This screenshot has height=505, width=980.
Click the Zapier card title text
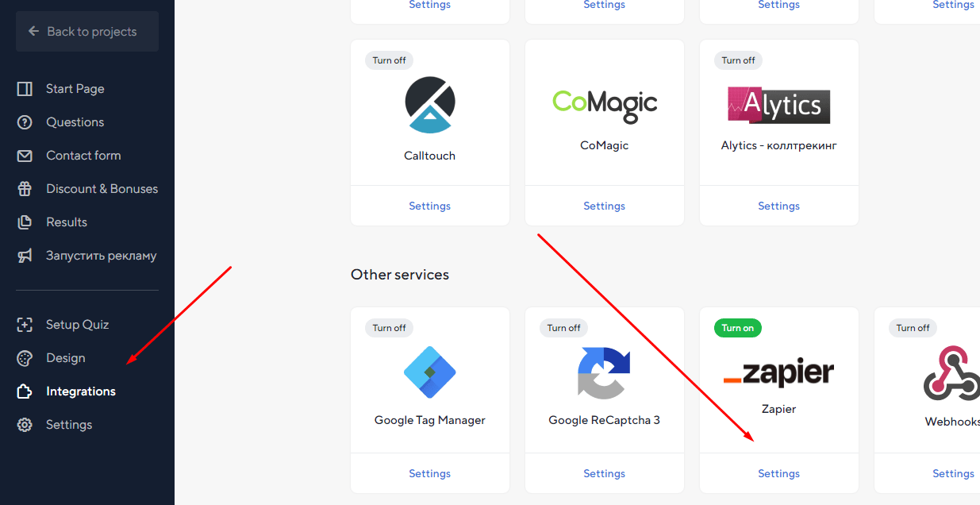point(779,409)
